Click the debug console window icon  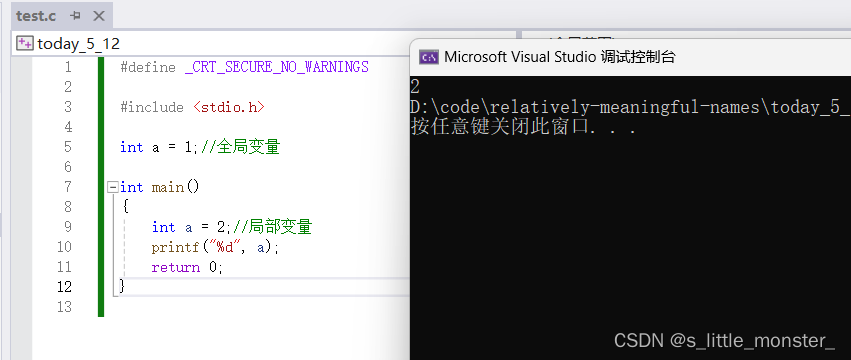coord(429,57)
